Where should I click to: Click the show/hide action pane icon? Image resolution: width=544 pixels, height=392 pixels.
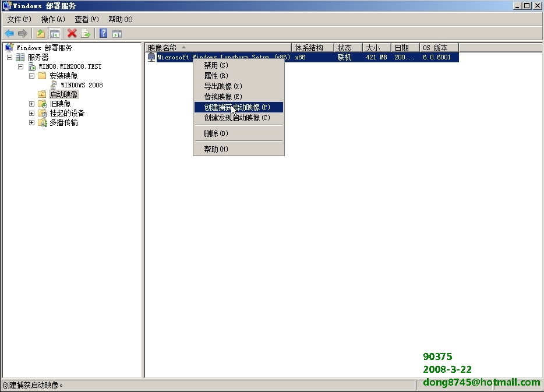[117, 34]
